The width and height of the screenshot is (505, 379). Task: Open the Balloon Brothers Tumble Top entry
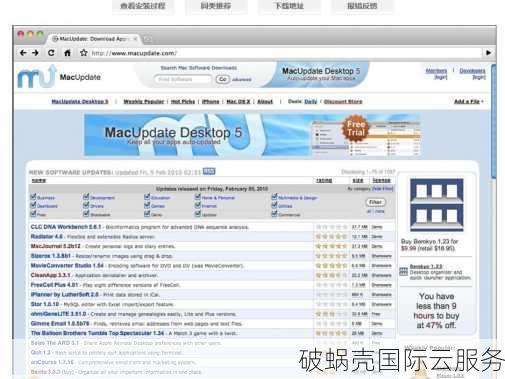click(97, 333)
